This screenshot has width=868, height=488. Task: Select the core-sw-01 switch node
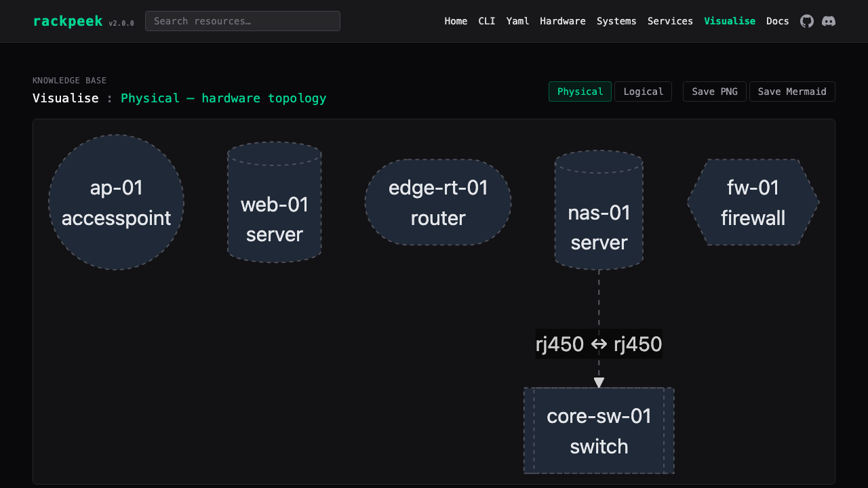coord(599,430)
